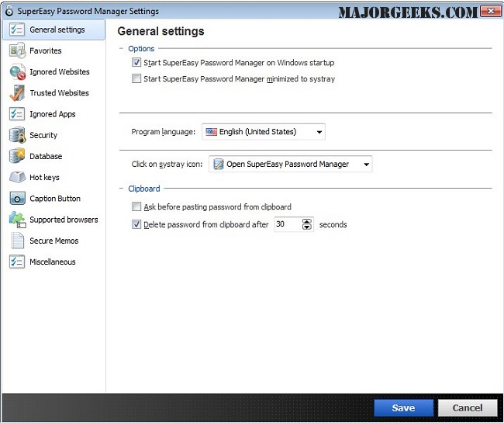Open the General settings page label

point(57,29)
